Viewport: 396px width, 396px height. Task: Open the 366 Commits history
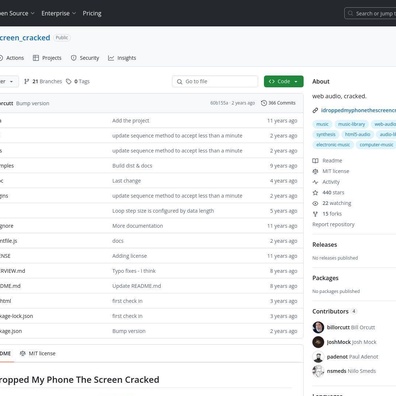[x=278, y=103]
